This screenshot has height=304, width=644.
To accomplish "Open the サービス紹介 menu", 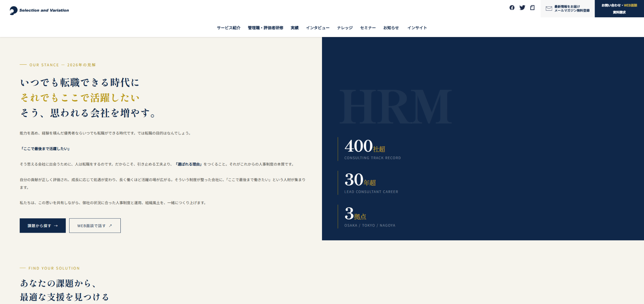I will pos(229,28).
